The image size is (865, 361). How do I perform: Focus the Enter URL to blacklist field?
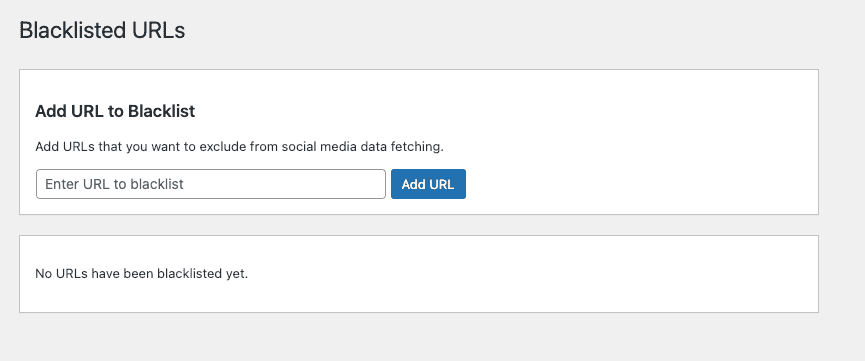[211, 184]
